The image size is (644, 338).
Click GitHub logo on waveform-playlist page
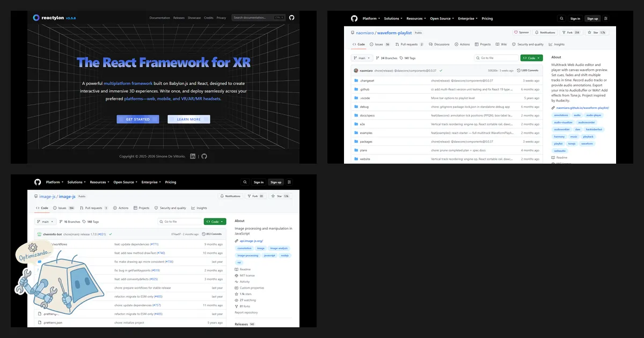point(354,18)
